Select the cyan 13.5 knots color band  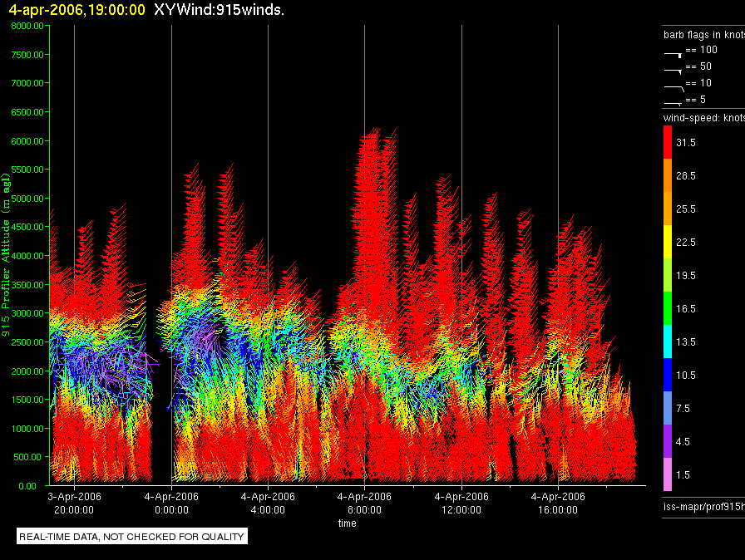(x=668, y=341)
